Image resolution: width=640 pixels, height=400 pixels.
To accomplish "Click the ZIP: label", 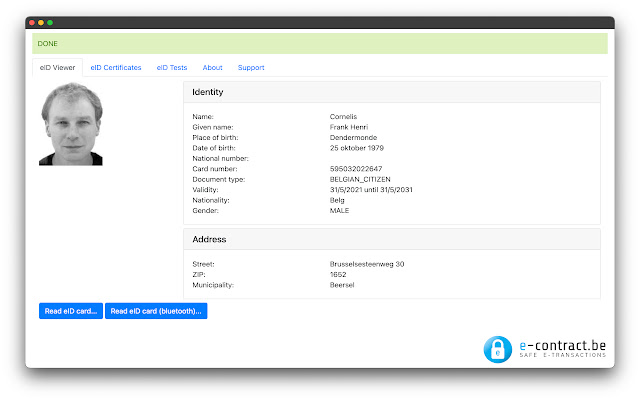I will 199,274.
